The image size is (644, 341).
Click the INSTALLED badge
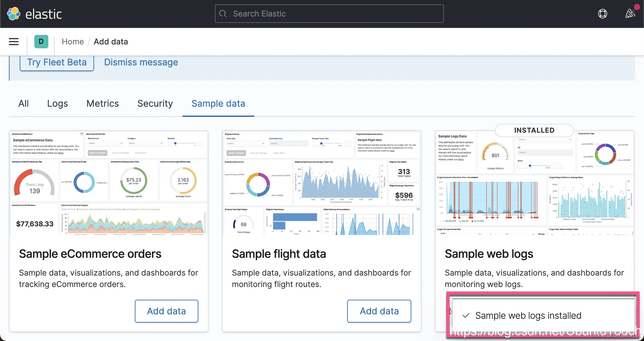[x=534, y=130]
